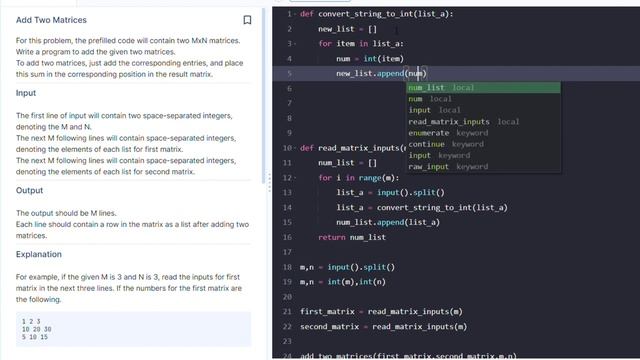The image size is (640, 360).
Task: Click the Explanation section heading
Action: pyautogui.click(x=39, y=254)
